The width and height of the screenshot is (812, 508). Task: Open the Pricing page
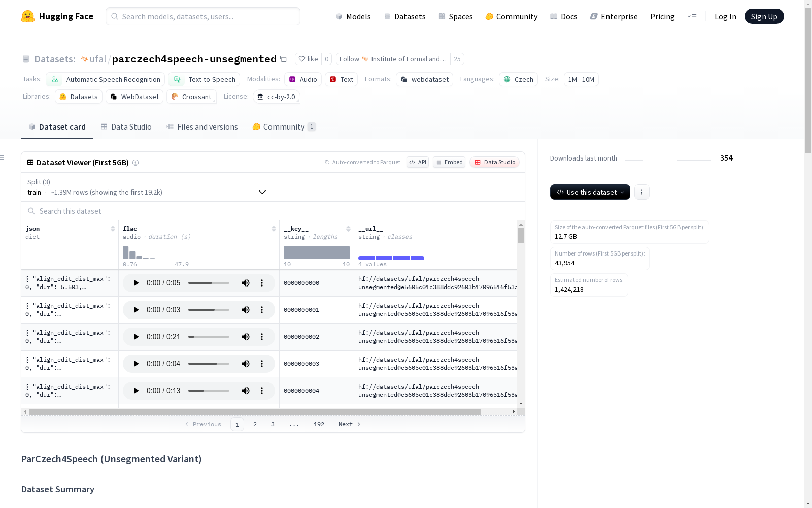(x=662, y=16)
